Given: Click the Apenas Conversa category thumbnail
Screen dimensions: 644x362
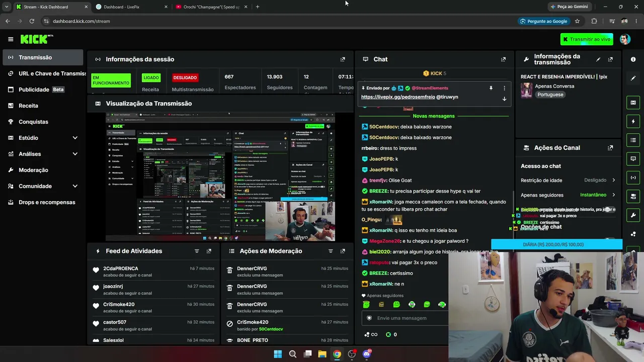Looking at the screenshot, I should coord(527,90).
